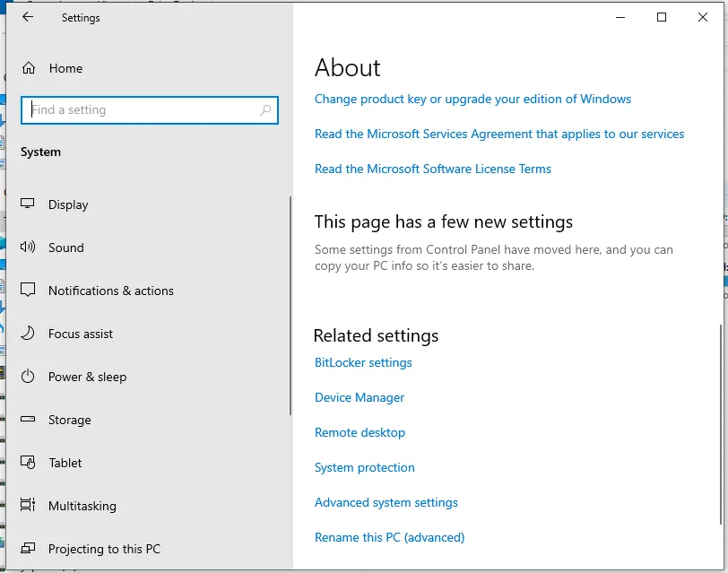Maximize the Settings window
The width and height of the screenshot is (728, 573).
tap(662, 18)
